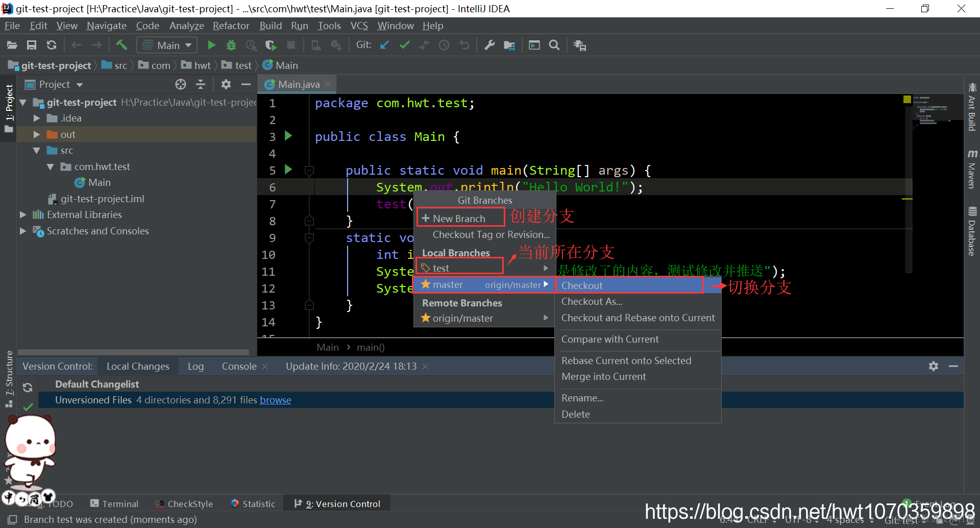Click New Branch in Git Branches popup
The height and width of the screenshot is (528, 980).
tap(459, 219)
